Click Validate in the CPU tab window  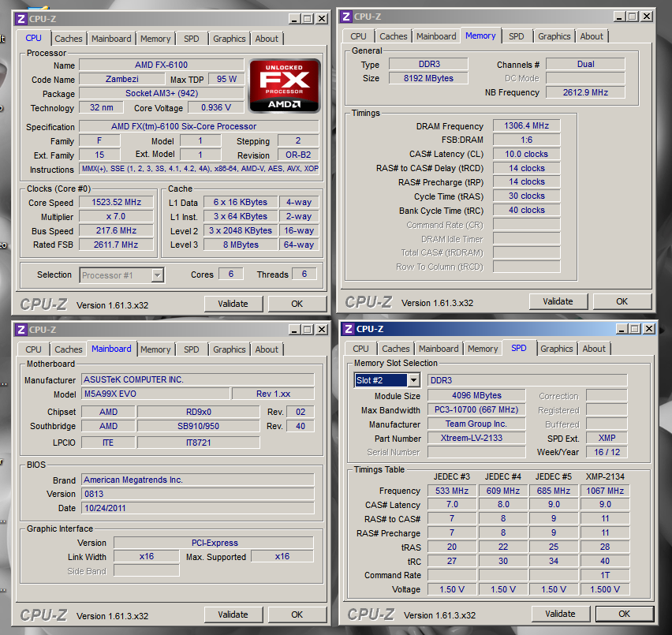click(x=233, y=304)
